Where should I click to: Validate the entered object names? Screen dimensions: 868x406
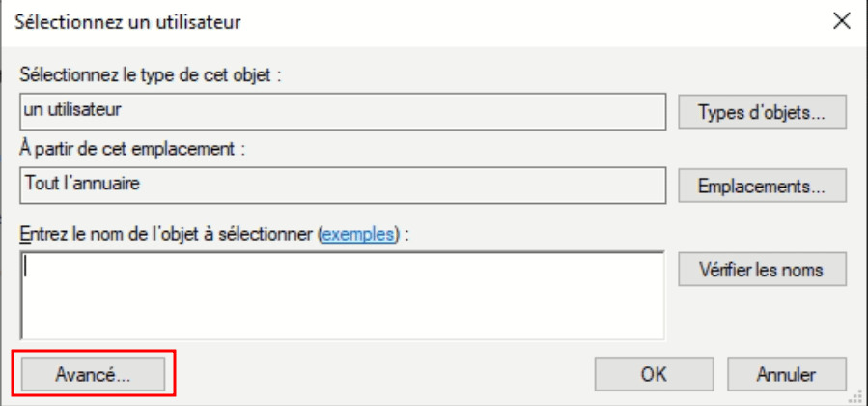(x=763, y=270)
